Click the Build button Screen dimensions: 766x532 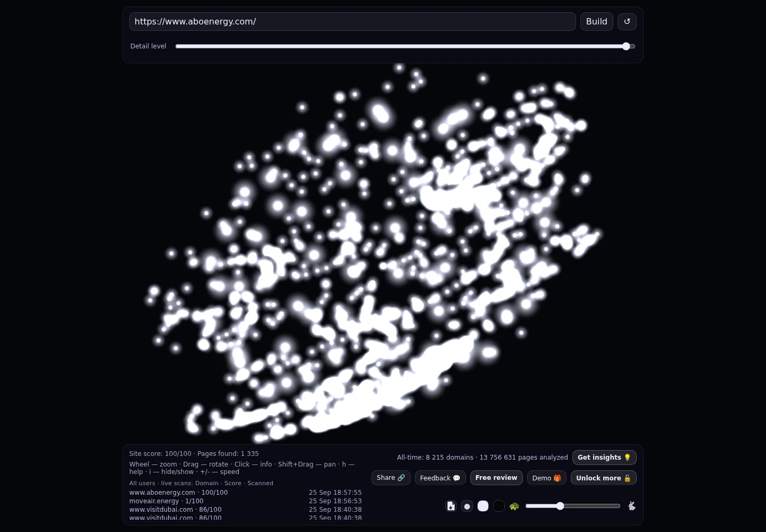click(x=597, y=22)
